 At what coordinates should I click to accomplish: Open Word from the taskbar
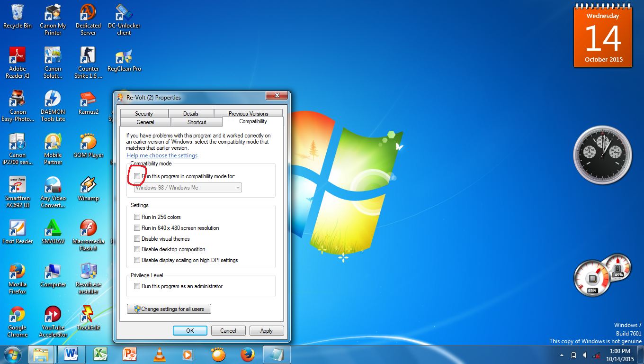point(72,355)
